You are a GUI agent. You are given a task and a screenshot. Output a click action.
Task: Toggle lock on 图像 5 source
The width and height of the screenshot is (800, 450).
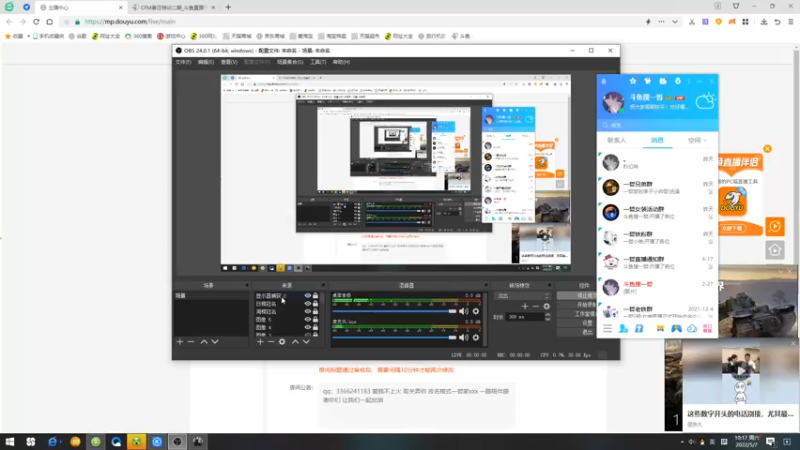(315, 319)
